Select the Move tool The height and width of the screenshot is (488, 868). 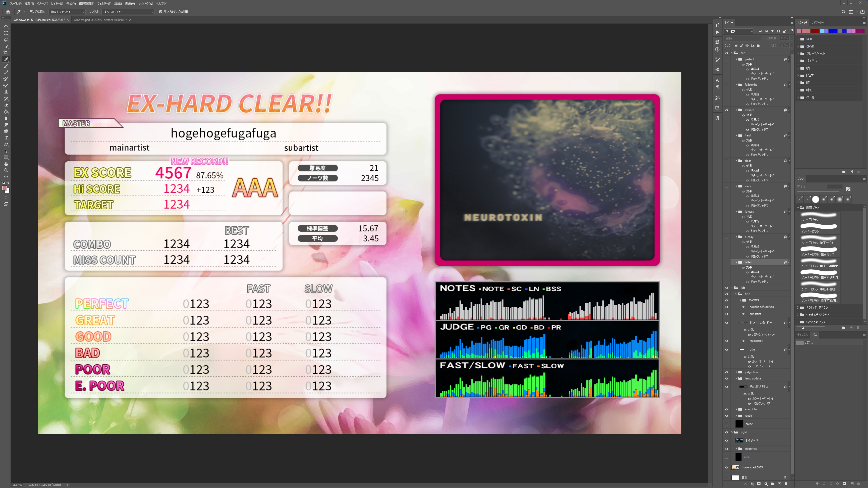pos(6,27)
